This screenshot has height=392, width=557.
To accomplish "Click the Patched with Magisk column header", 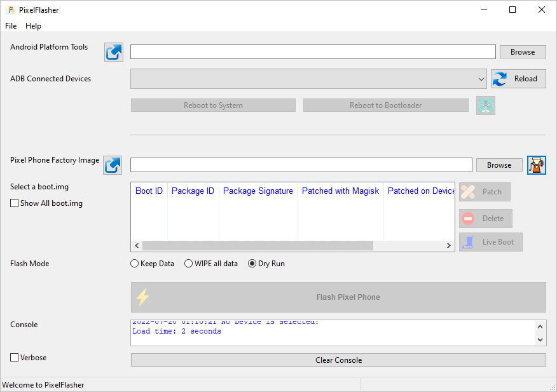I will pyautogui.click(x=340, y=191).
